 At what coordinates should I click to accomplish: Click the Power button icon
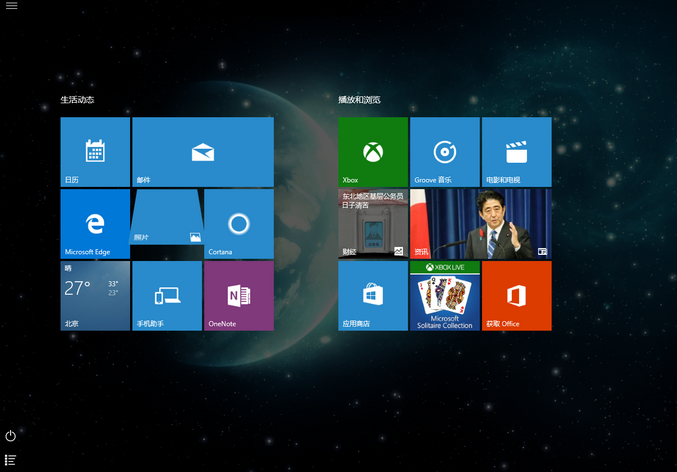pyautogui.click(x=10, y=436)
